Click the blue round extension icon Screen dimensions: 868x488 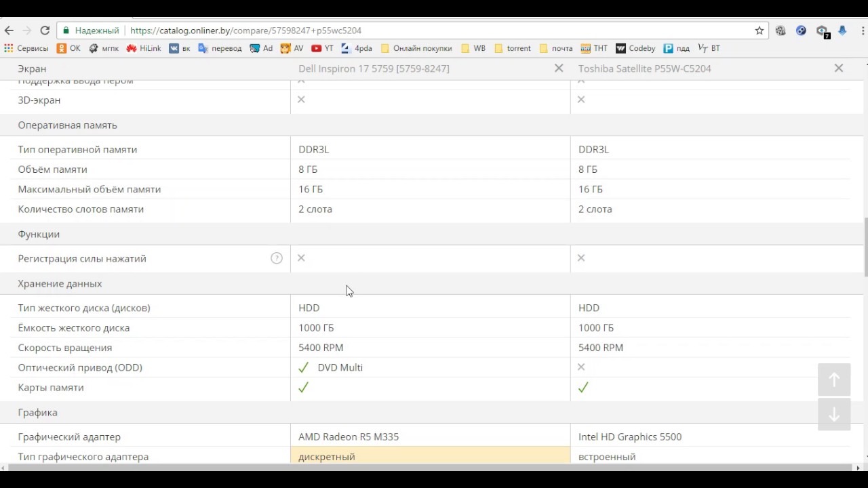801,30
